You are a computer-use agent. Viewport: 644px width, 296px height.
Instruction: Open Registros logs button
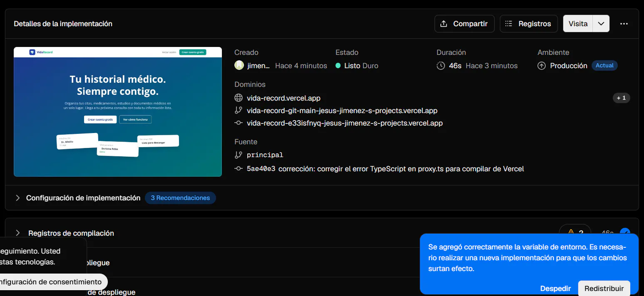coord(528,24)
